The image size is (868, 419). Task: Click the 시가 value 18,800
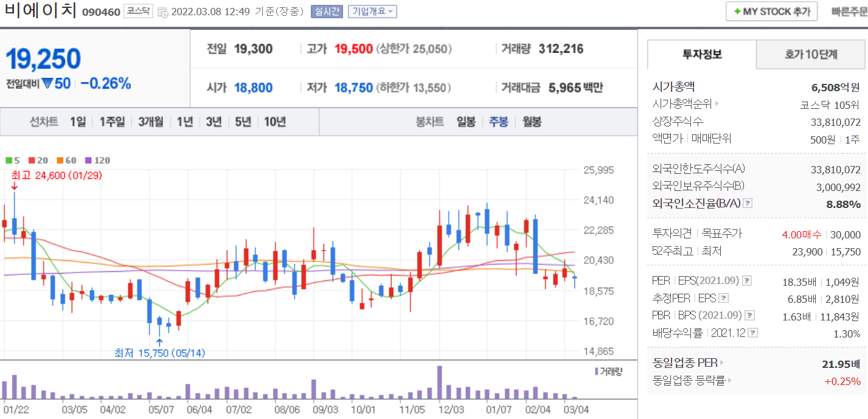coord(253,88)
